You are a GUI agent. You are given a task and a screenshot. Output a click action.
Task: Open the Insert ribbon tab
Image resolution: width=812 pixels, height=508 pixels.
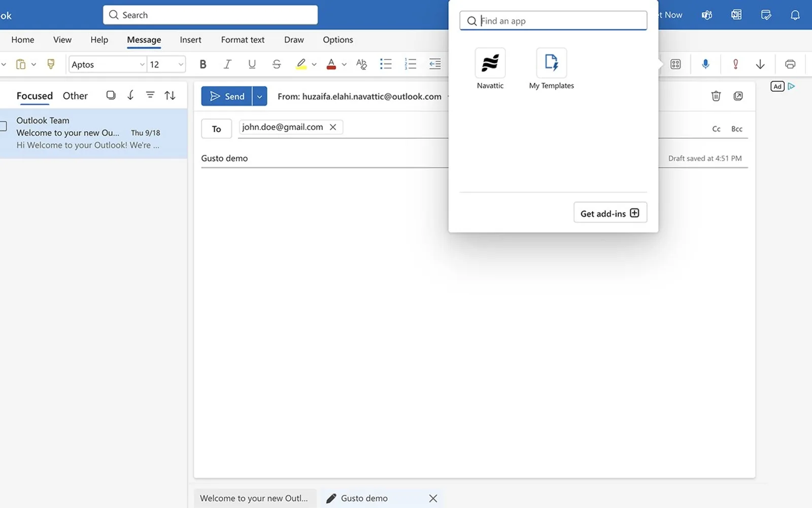coord(190,40)
